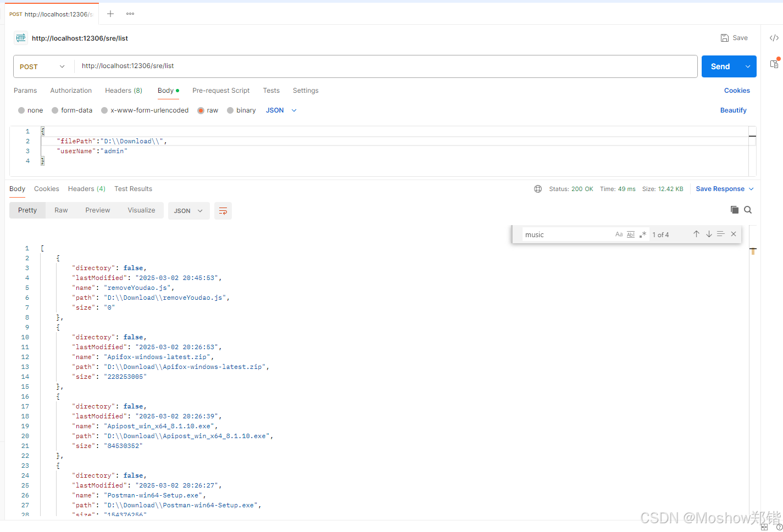Click the HTTP request icon beside the URL
783x532 pixels.
(x=20, y=38)
